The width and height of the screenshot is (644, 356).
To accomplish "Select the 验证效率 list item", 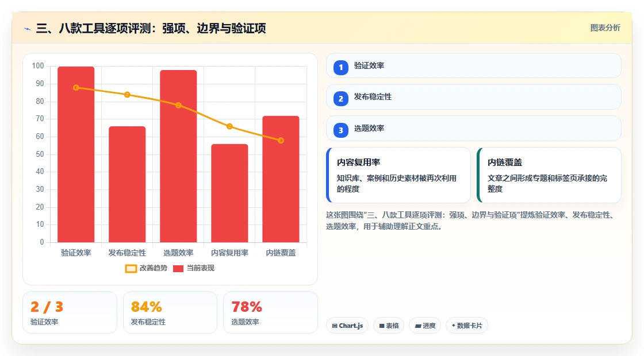I will pyautogui.click(x=473, y=65).
